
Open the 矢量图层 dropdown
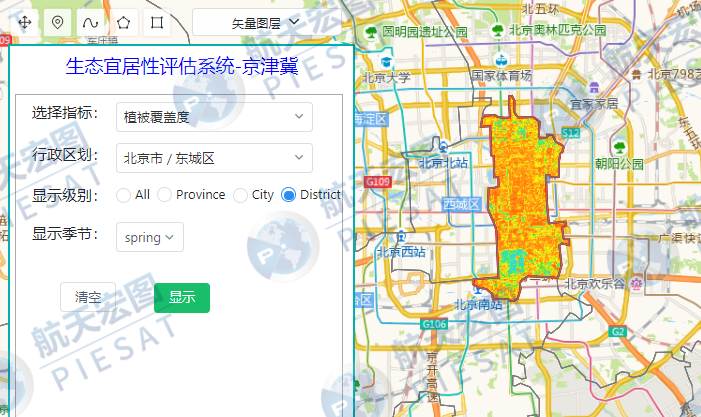266,22
